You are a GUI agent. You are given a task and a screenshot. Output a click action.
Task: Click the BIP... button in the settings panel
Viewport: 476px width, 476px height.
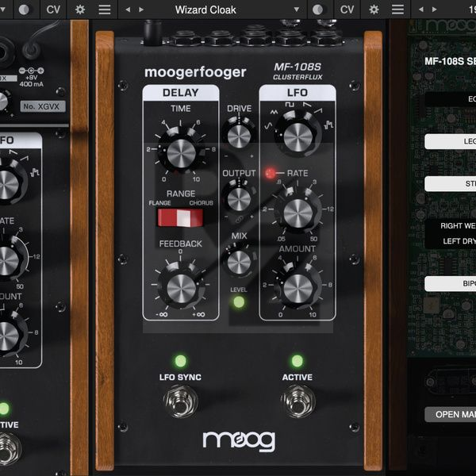click(450, 283)
